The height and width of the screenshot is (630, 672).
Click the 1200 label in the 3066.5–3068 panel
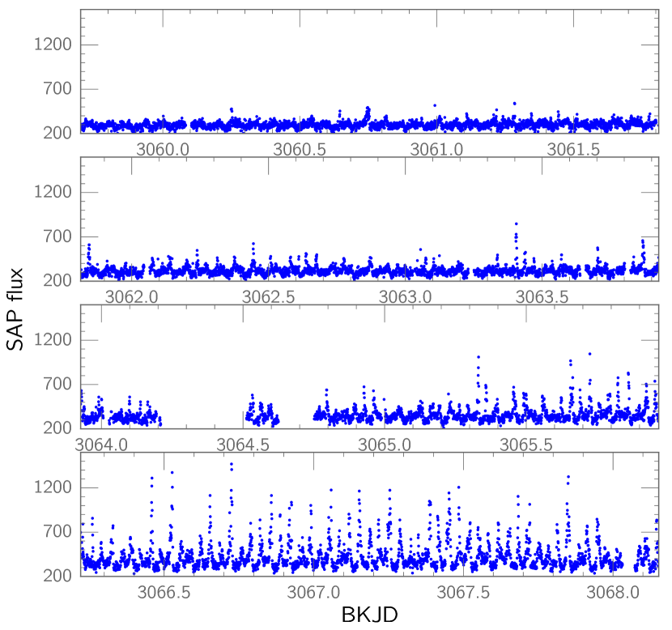point(53,487)
